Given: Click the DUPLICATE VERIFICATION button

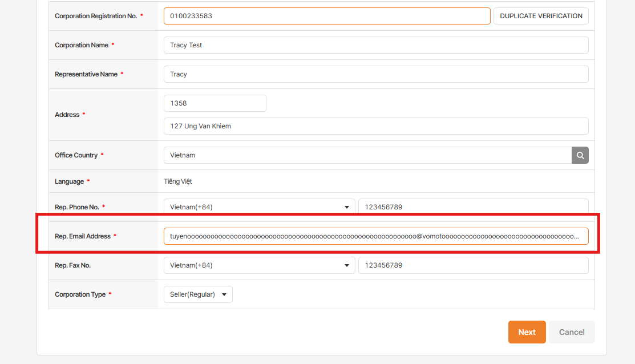Looking at the screenshot, I should pos(541,16).
